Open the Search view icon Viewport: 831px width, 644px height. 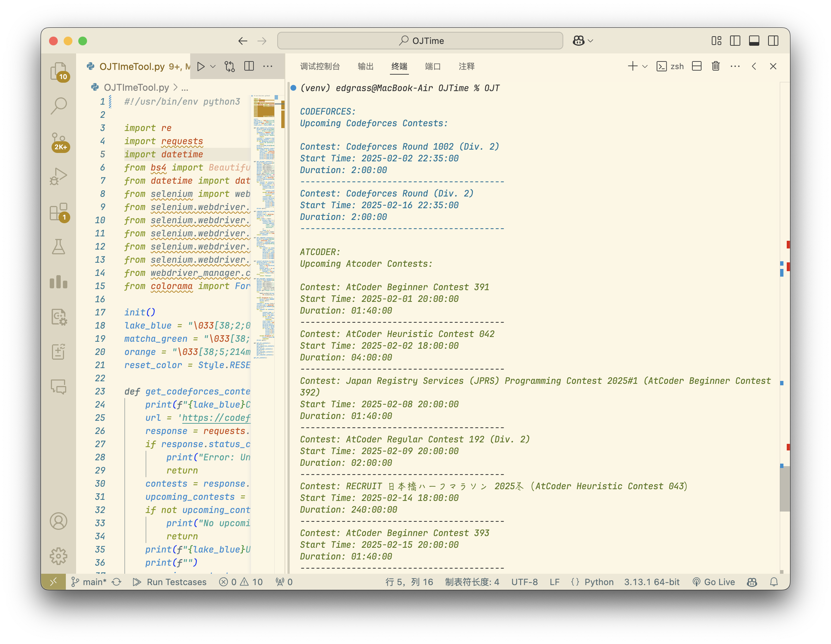point(59,106)
